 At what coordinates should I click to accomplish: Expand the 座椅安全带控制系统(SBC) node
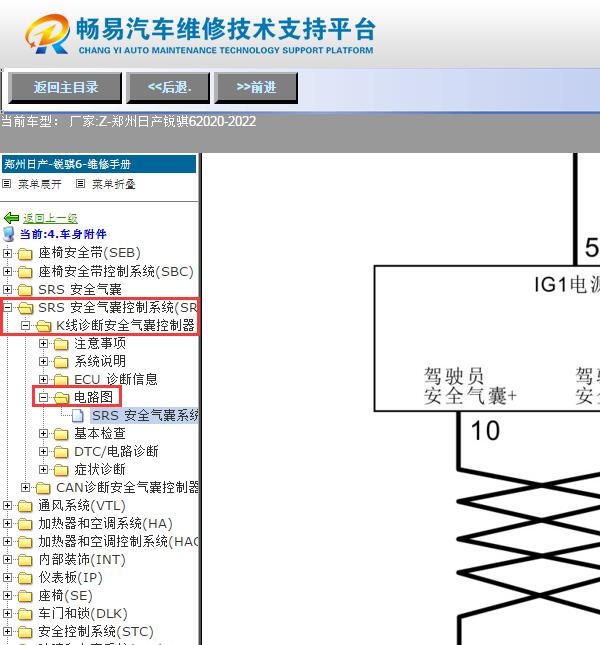click(x=7, y=271)
